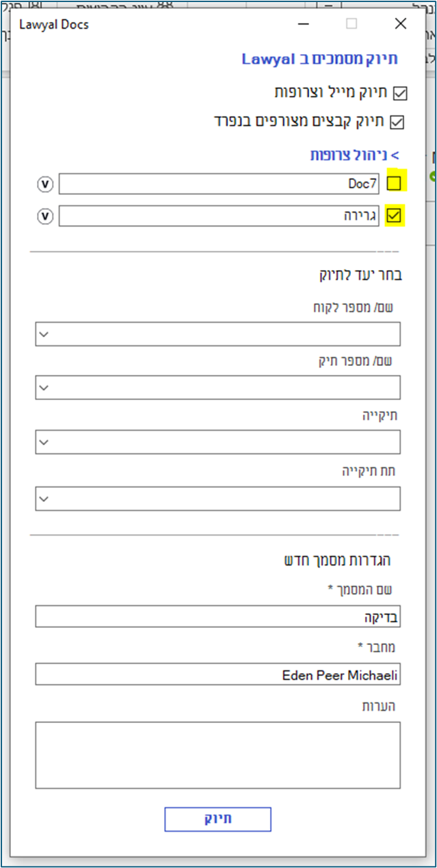This screenshot has height=868, width=437.
Task: Click the Lawyal Docs title bar
Action: (x=171, y=25)
